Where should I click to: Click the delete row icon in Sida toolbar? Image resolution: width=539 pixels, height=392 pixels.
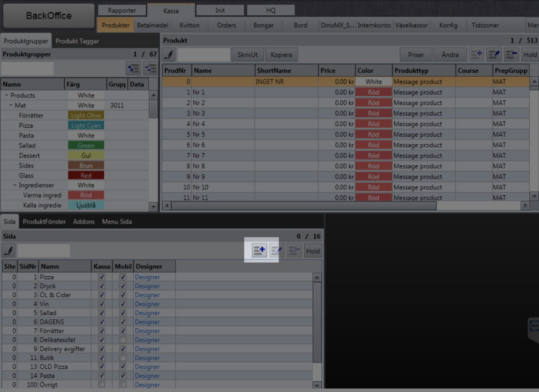294,251
